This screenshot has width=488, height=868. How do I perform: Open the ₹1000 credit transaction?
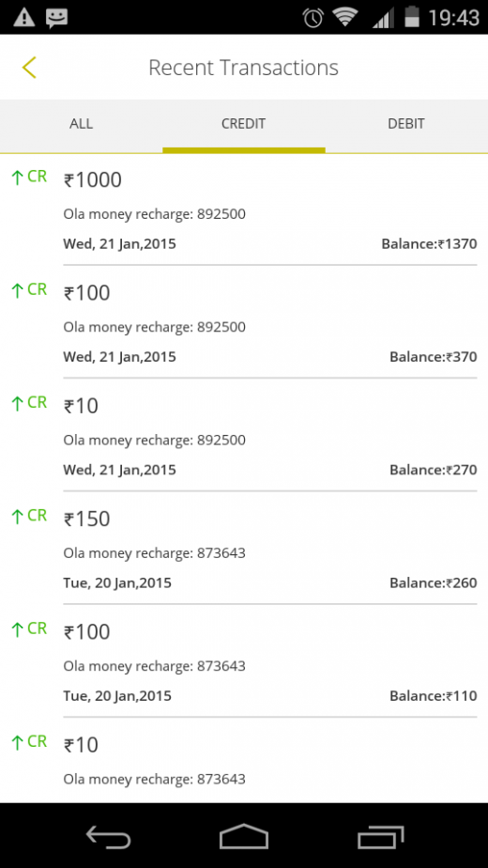tap(244, 209)
